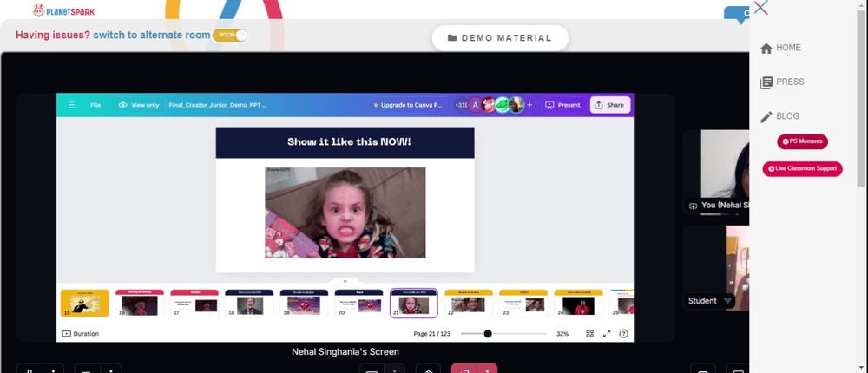
Task: Select slide thumbnail 22
Action: coord(469,304)
